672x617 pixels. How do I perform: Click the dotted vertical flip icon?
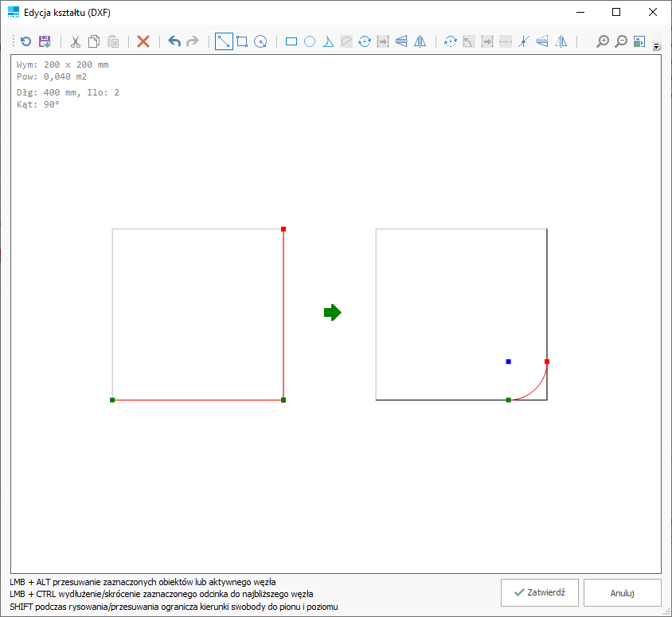pyautogui.click(x=542, y=41)
